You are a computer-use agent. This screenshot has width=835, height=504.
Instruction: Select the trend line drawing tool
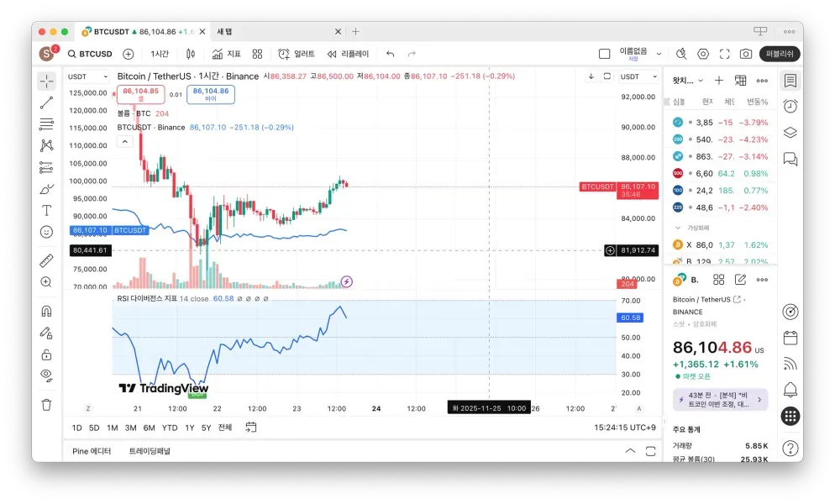pyautogui.click(x=47, y=102)
